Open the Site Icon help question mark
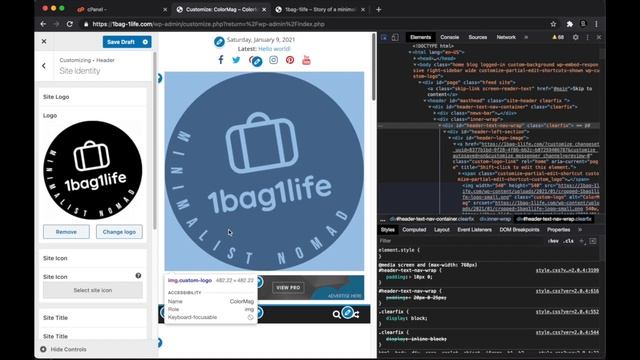The height and width of the screenshot is (360, 640). coord(138,276)
